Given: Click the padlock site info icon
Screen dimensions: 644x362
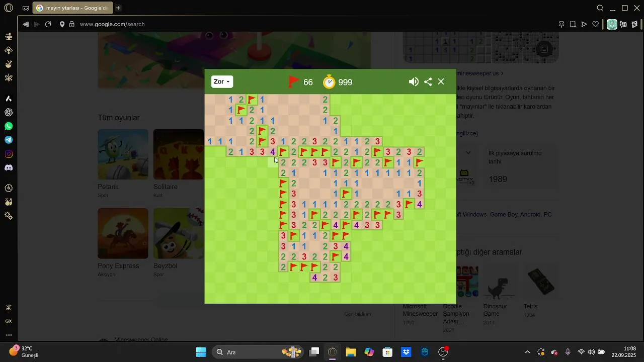Looking at the screenshot, I should tap(72, 24).
